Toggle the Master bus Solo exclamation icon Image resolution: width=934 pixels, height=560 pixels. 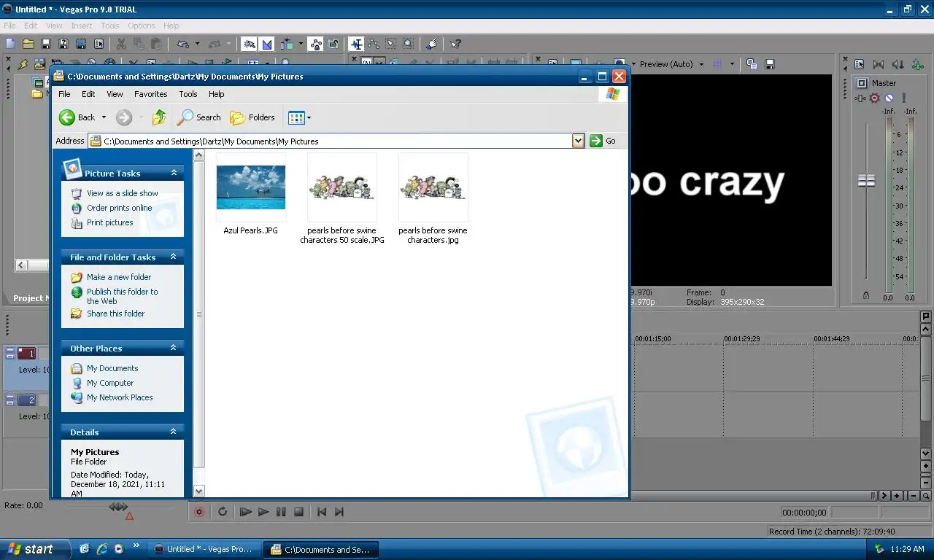pos(903,98)
